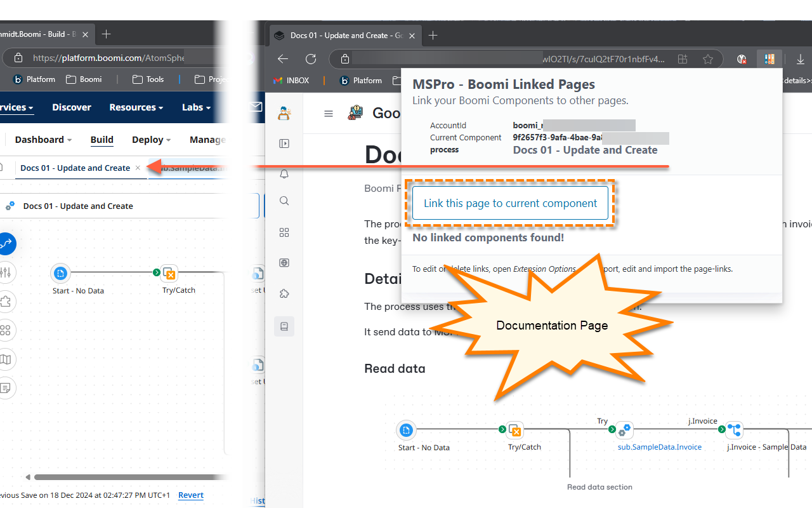Open the book pages icon in the docs sidebar
The image size is (812, 508).
click(284, 326)
